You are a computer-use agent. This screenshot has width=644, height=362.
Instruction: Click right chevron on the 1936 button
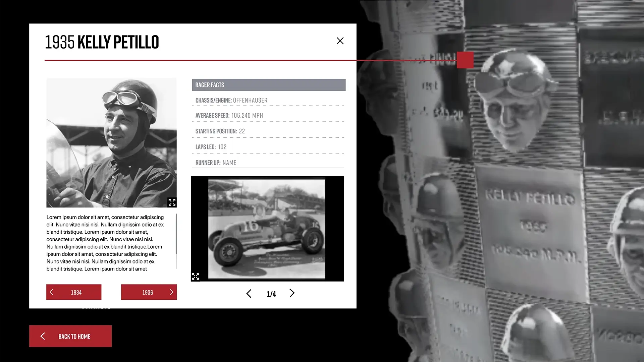171,292
